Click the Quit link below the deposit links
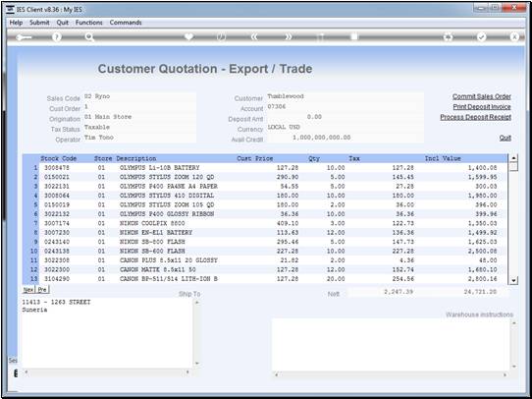Viewport: 532px width, 399px height. pos(505,138)
